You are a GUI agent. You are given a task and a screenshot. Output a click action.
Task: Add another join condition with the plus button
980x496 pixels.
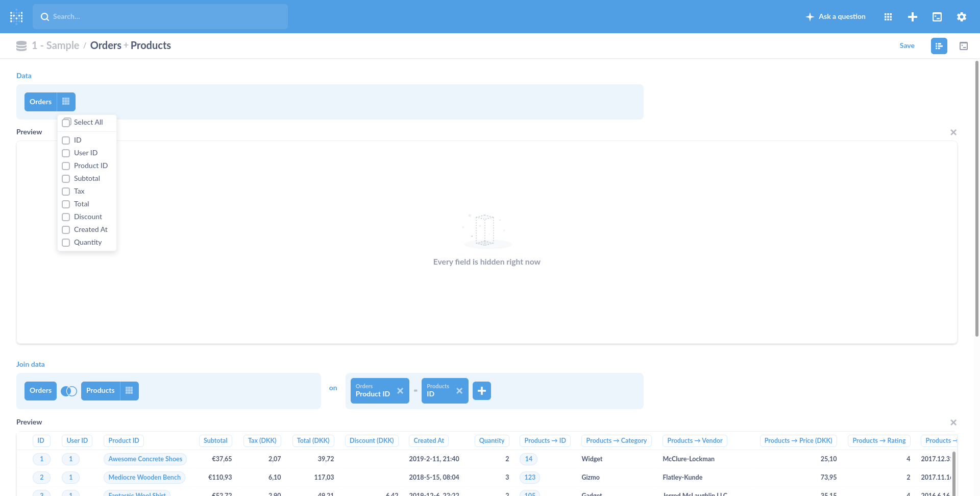point(482,391)
